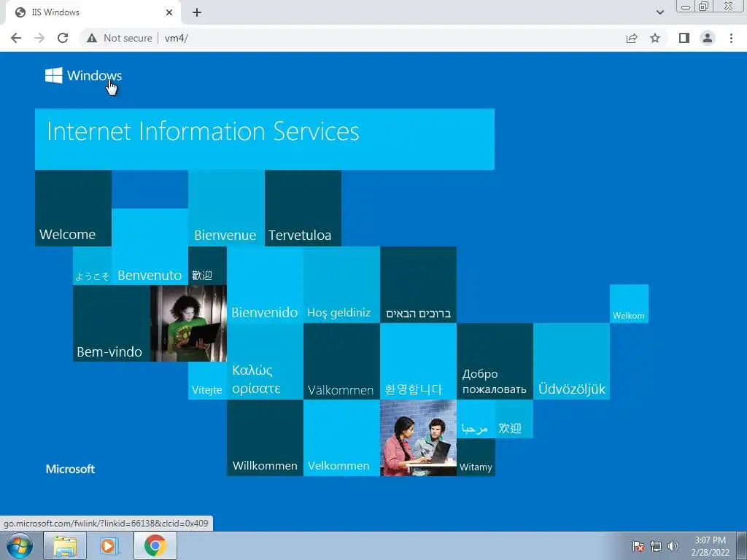Click the Windows logo link

coord(83,75)
